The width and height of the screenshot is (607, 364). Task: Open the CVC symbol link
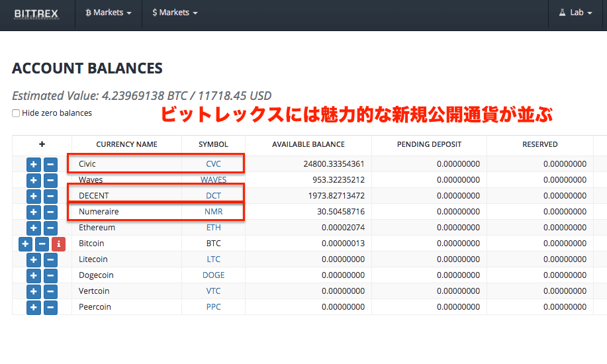[x=213, y=164]
